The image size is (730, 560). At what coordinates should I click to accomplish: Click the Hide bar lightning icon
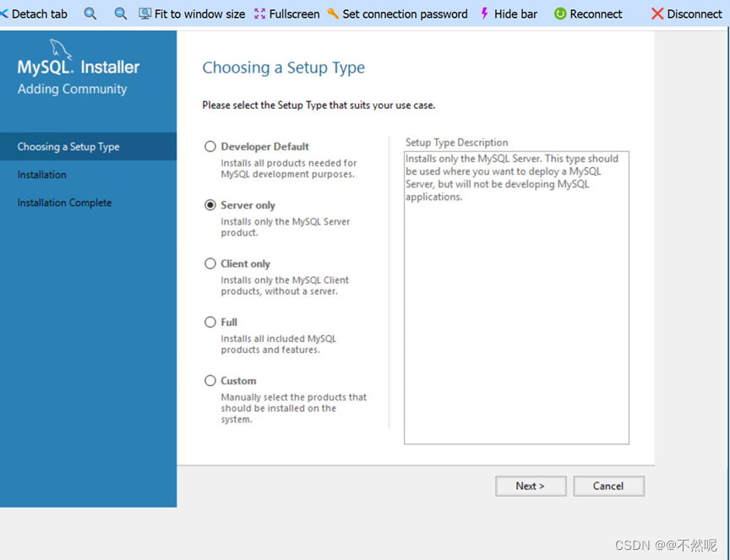(484, 14)
